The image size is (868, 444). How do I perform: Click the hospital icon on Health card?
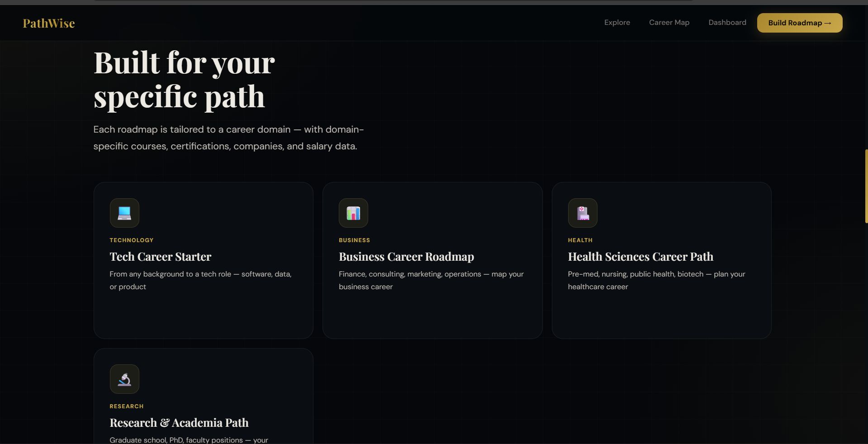tap(583, 213)
